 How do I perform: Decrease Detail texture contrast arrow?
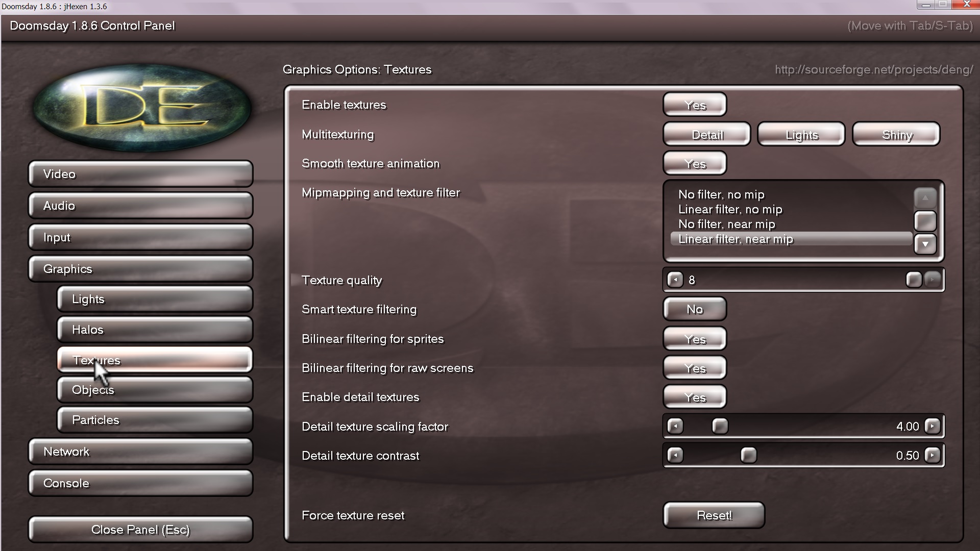[675, 455]
